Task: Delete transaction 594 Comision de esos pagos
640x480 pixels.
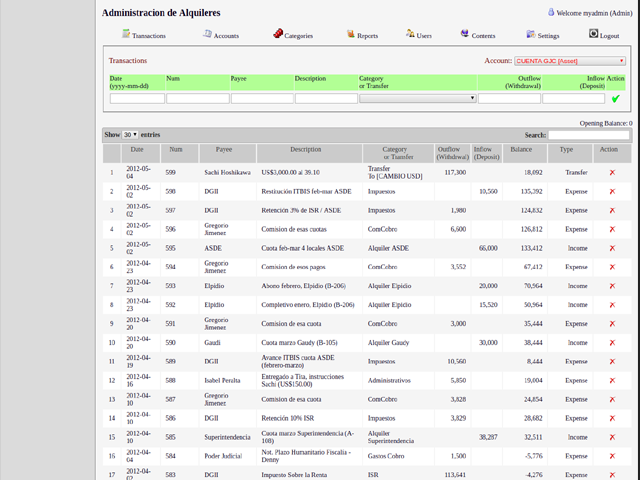Action: (612, 267)
